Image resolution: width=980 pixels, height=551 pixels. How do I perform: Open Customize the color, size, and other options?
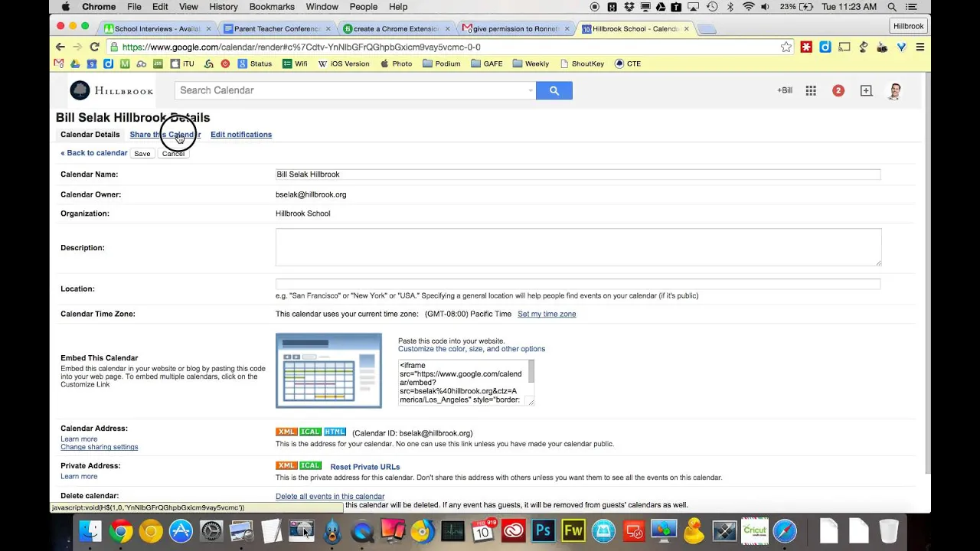point(472,349)
